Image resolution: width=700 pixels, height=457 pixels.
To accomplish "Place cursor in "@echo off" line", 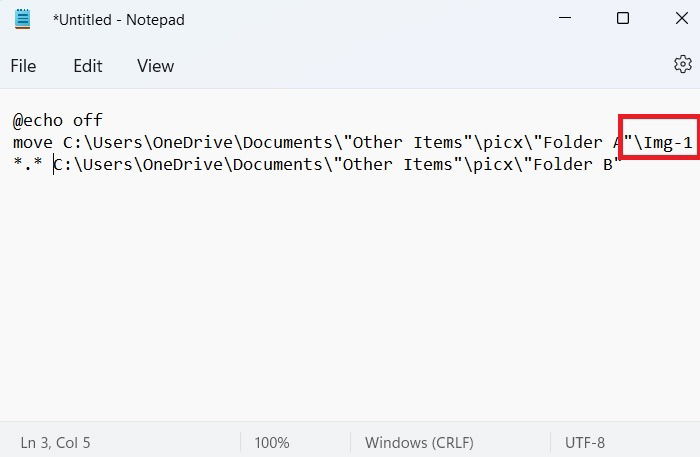I will click(x=58, y=120).
